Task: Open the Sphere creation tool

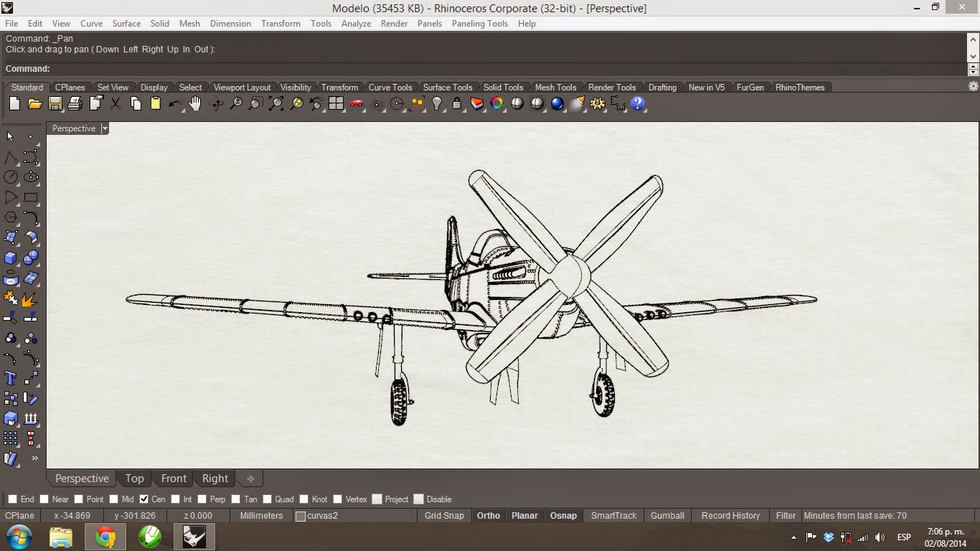Action: click(32, 257)
